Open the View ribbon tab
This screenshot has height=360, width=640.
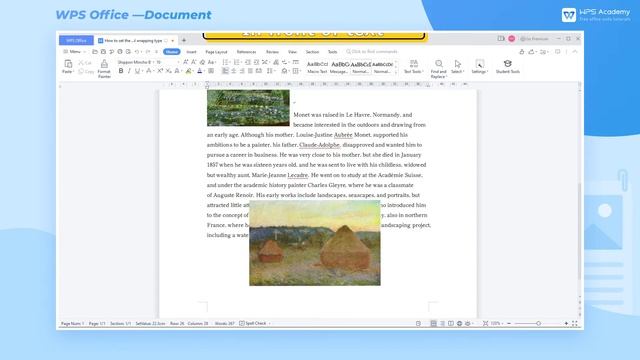[x=292, y=52]
